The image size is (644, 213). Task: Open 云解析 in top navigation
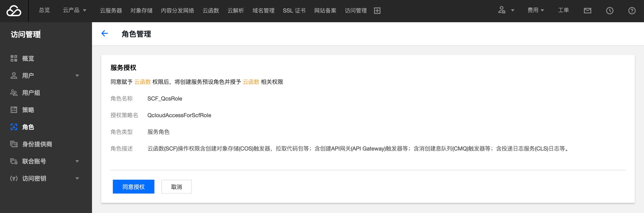coord(236,10)
